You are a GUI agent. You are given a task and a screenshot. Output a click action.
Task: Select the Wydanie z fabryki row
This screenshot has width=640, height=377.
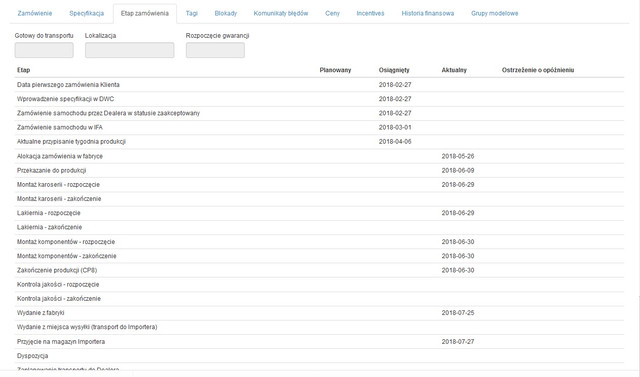coord(319,313)
